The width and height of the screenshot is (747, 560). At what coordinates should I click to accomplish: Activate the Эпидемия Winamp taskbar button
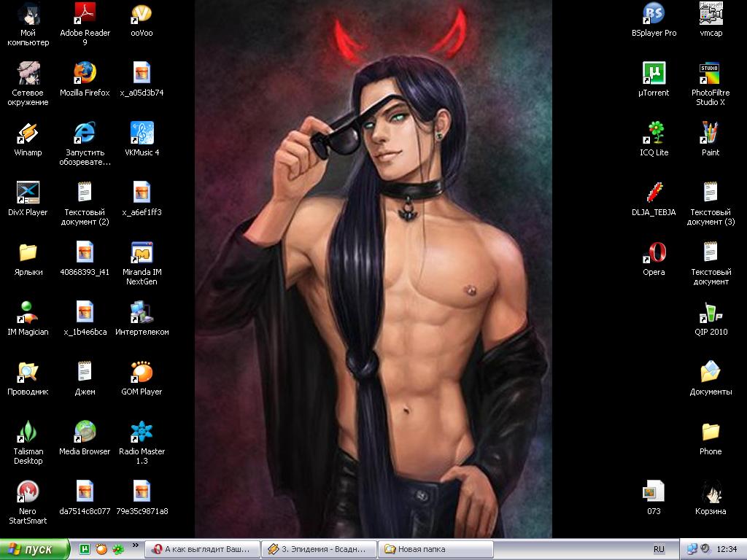point(320,549)
